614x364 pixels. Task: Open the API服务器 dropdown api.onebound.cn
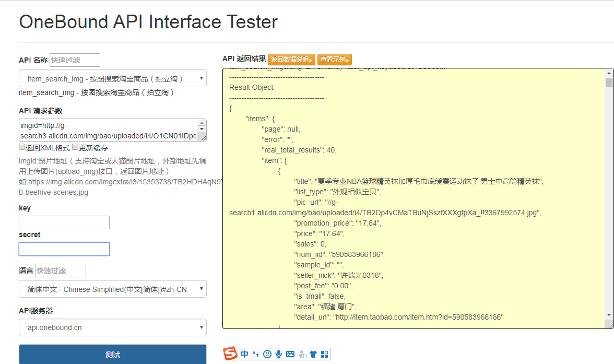[113, 327]
